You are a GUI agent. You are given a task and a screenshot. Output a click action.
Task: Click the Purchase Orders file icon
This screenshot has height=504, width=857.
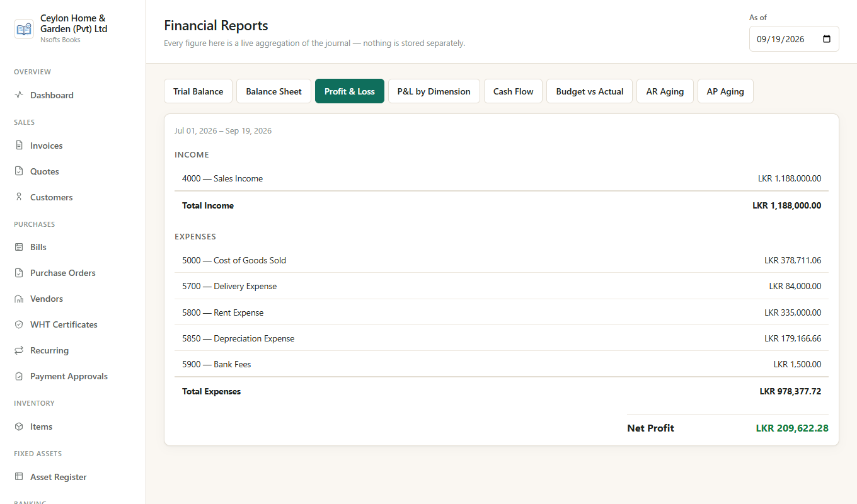tap(19, 273)
